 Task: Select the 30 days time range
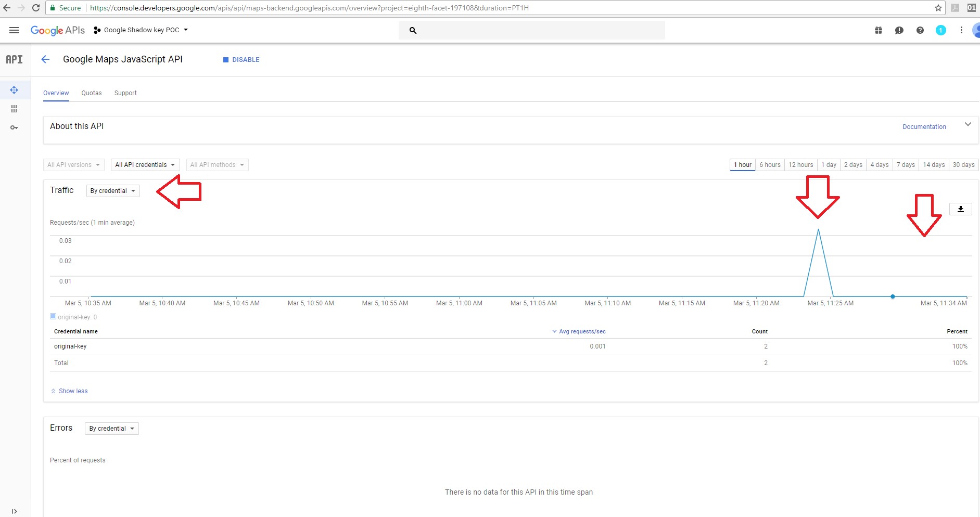963,165
